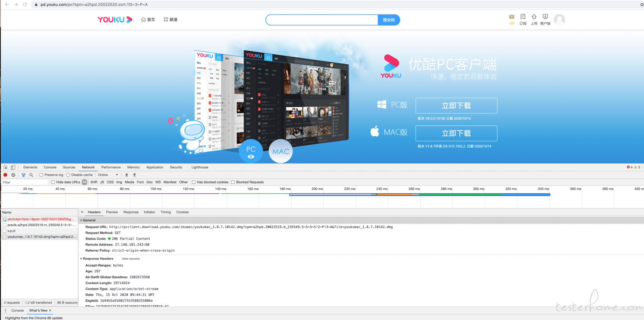Image resolution: width=644 pixels, height=320 pixels.
Task: Click the Youku logo in the header
Action: click(x=115, y=19)
